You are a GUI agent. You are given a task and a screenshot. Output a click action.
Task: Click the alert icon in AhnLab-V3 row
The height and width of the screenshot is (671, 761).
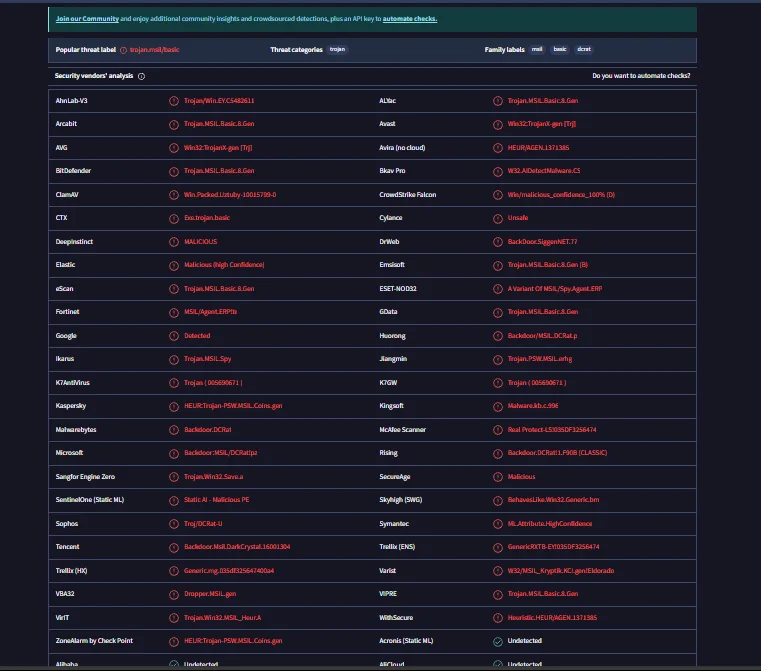[x=174, y=101]
